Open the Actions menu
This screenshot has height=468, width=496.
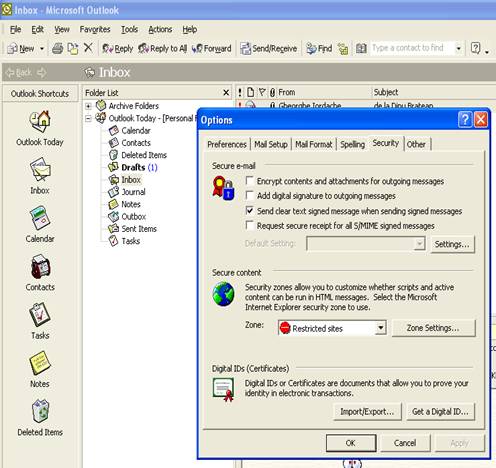click(160, 29)
